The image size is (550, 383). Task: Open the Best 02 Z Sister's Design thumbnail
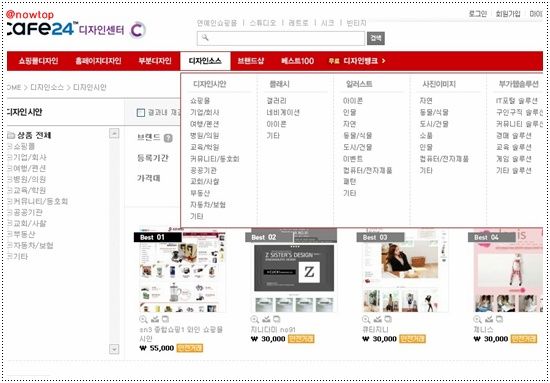294,270
